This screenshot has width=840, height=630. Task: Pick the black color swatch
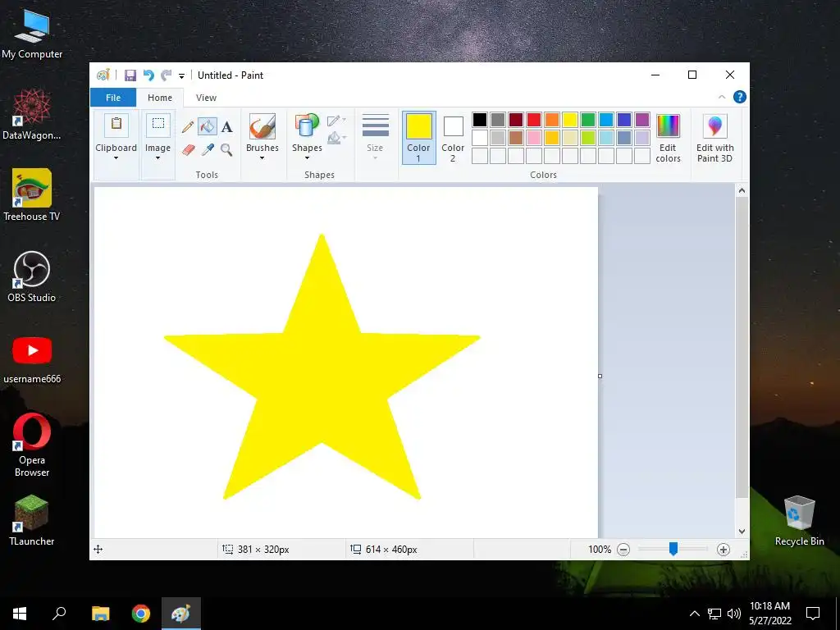[479, 120]
